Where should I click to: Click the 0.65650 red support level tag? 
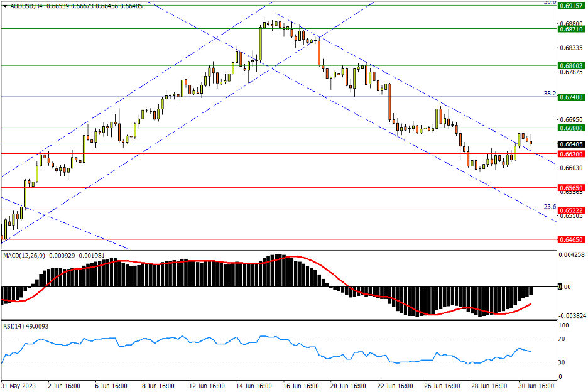571,188
